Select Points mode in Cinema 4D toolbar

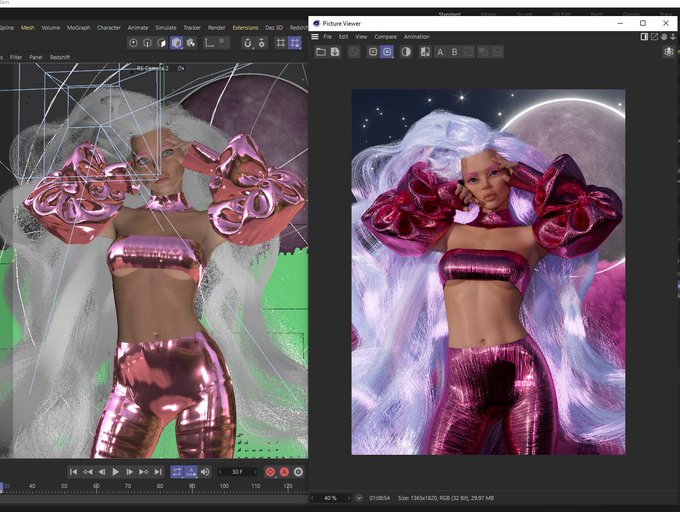point(133,43)
